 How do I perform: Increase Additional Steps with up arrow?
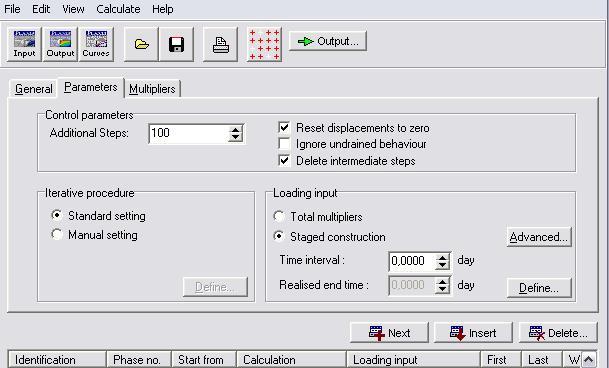click(235, 130)
